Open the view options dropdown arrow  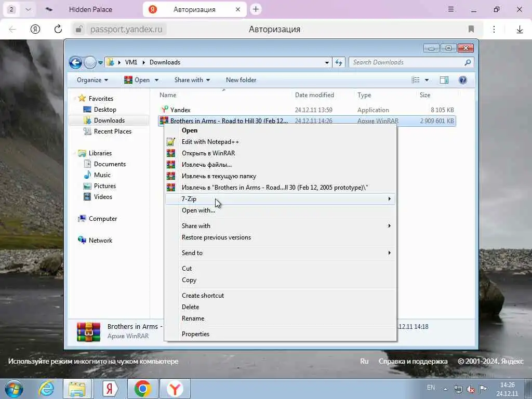tap(427, 80)
